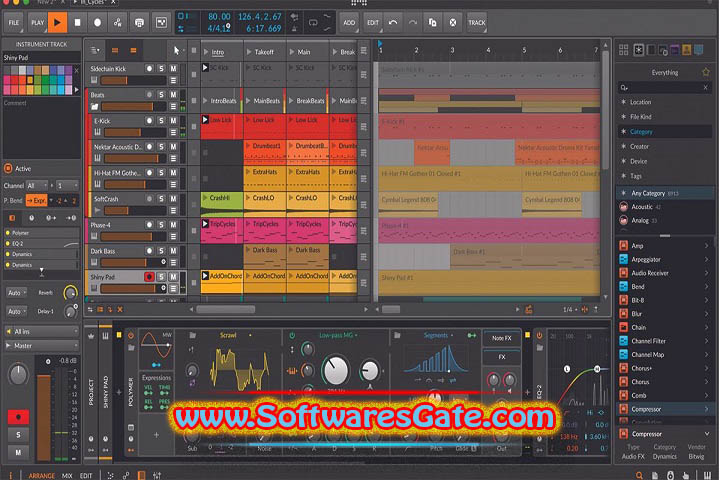Open the Low-pass MG filter type dropdown
Image resolution: width=720 pixels, height=480 pixels.
tap(338, 335)
